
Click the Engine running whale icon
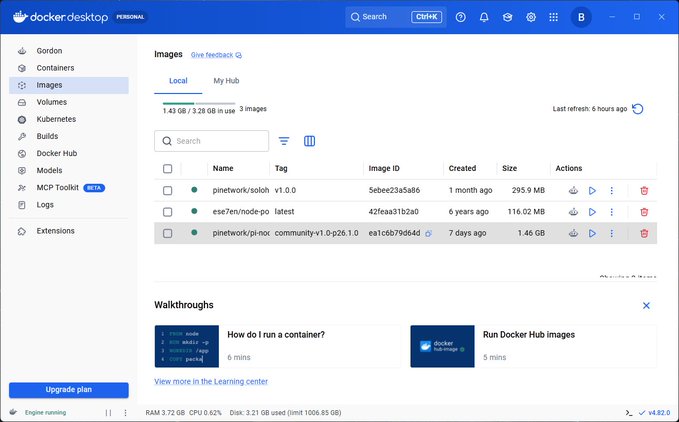(x=13, y=412)
